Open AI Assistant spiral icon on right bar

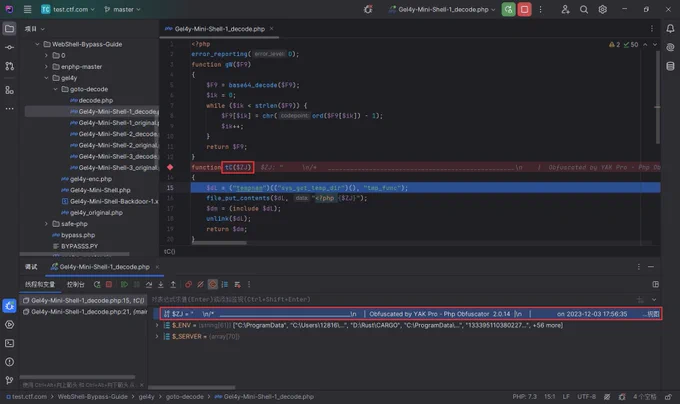pyautogui.click(x=670, y=47)
